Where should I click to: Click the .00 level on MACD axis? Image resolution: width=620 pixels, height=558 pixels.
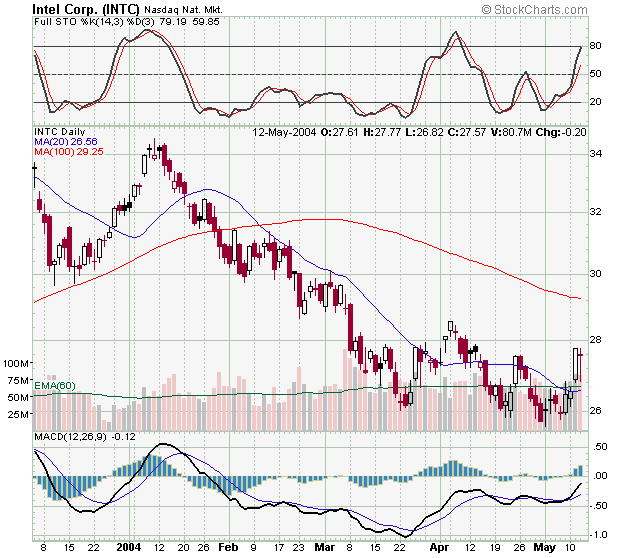[x=600, y=475]
